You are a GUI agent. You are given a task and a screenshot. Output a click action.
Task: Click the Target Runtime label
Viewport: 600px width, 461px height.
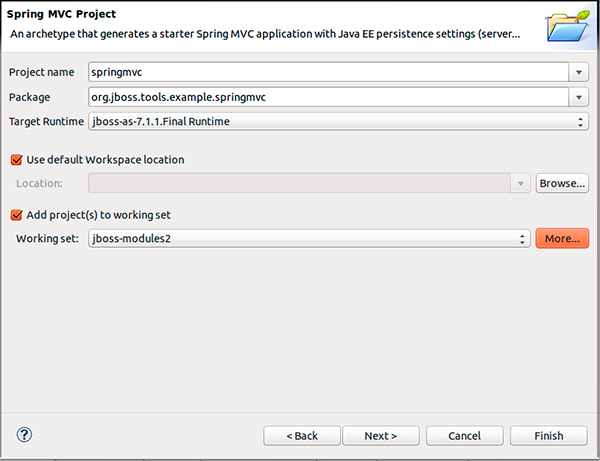[x=46, y=121]
